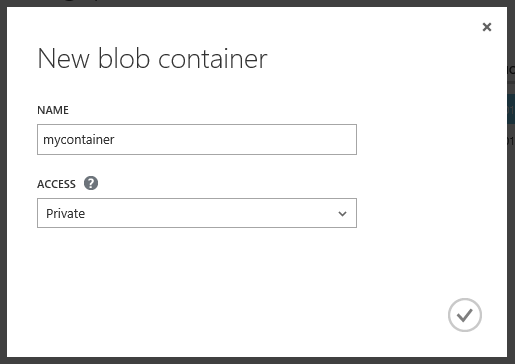Dismiss dialog using the X icon
Viewport: 515px width, 364px height.
tap(487, 27)
